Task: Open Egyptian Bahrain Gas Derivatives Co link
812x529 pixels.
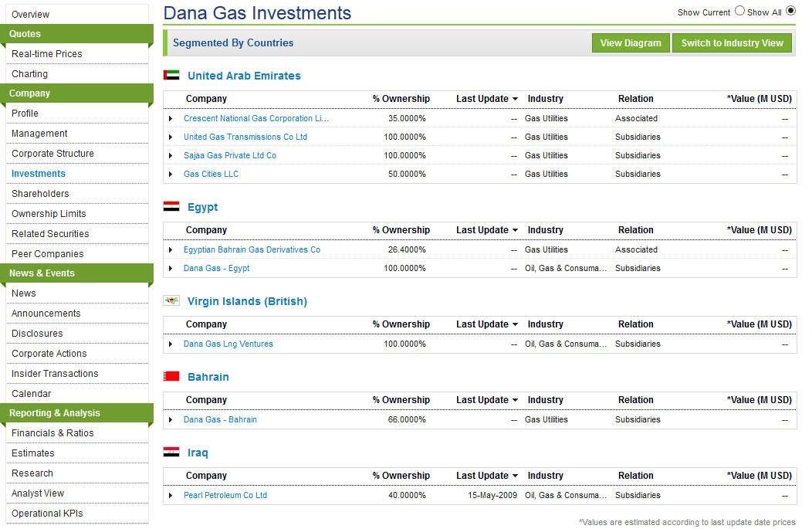Action: pos(252,250)
